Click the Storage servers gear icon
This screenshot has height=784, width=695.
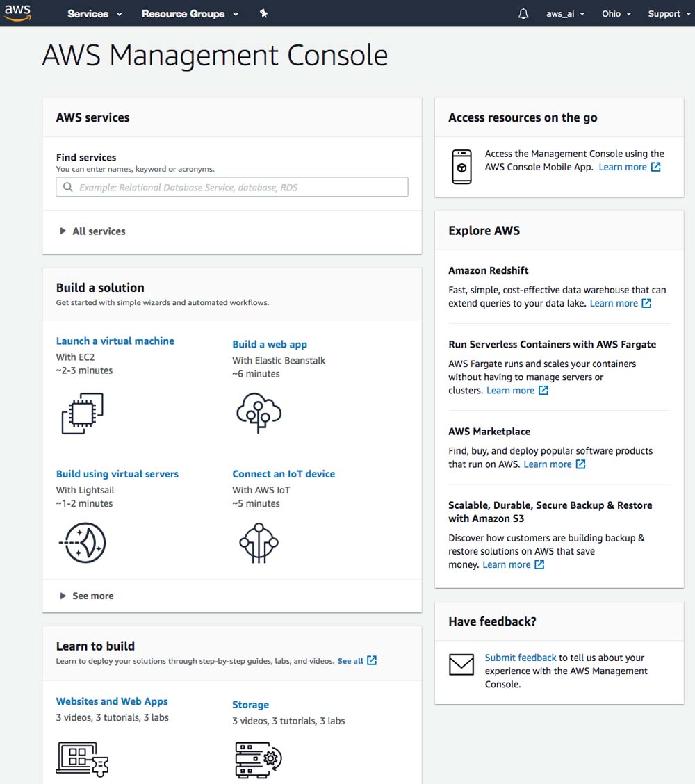point(258,760)
